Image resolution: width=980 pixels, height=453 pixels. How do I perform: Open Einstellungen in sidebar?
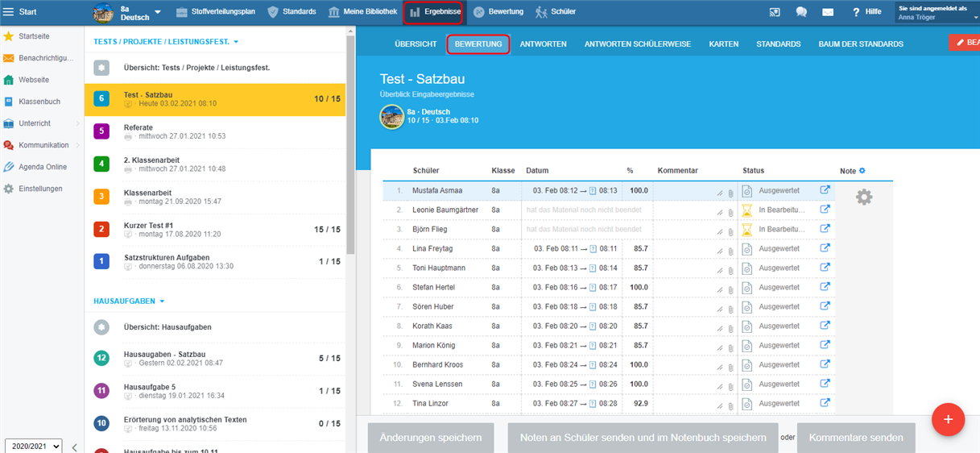[40, 189]
